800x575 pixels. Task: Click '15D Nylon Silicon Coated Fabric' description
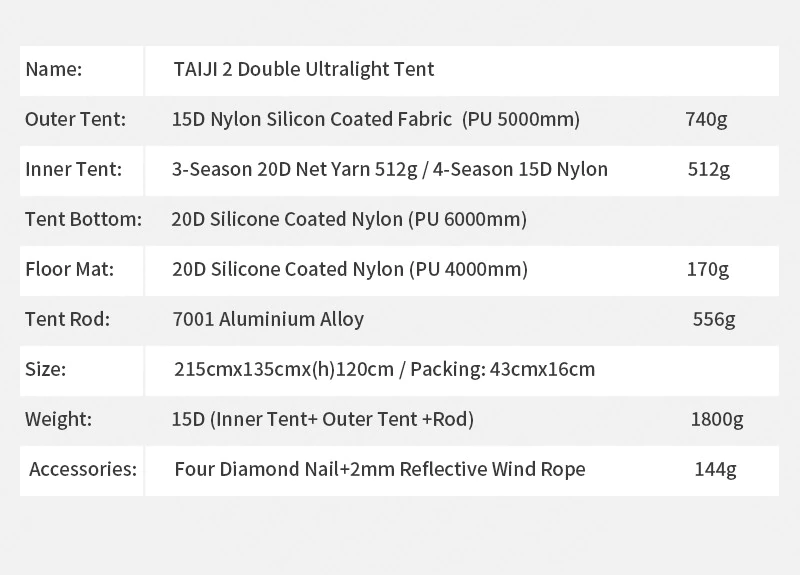point(311,119)
